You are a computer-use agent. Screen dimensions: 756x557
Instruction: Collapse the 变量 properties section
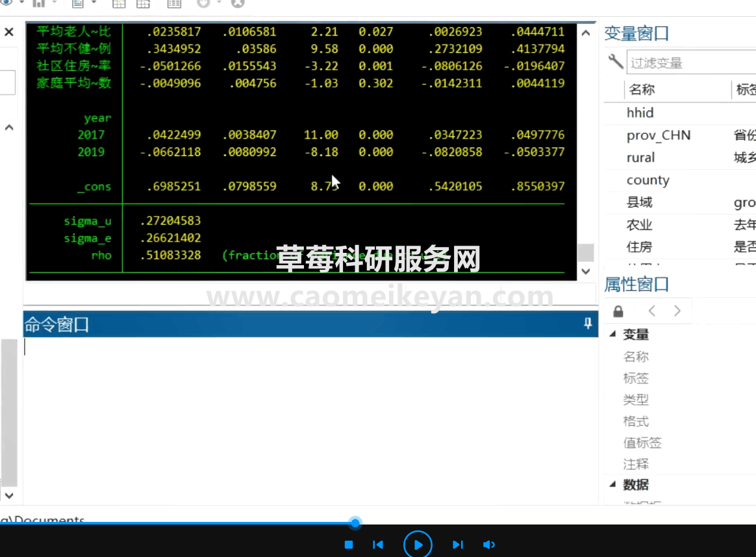pos(612,334)
